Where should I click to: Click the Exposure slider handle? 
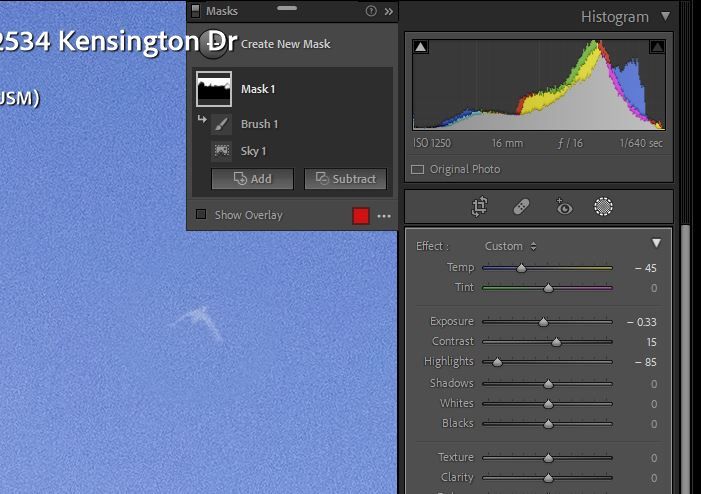543,322
